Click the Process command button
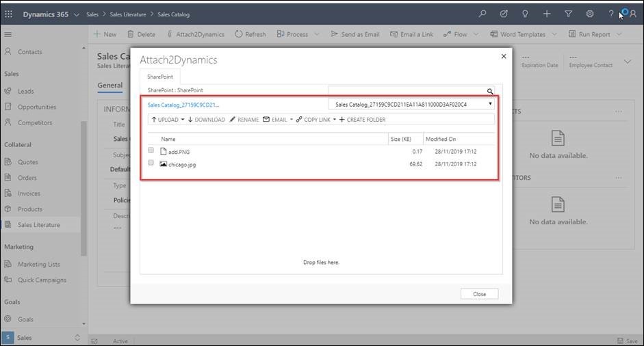 pos(292,34)
